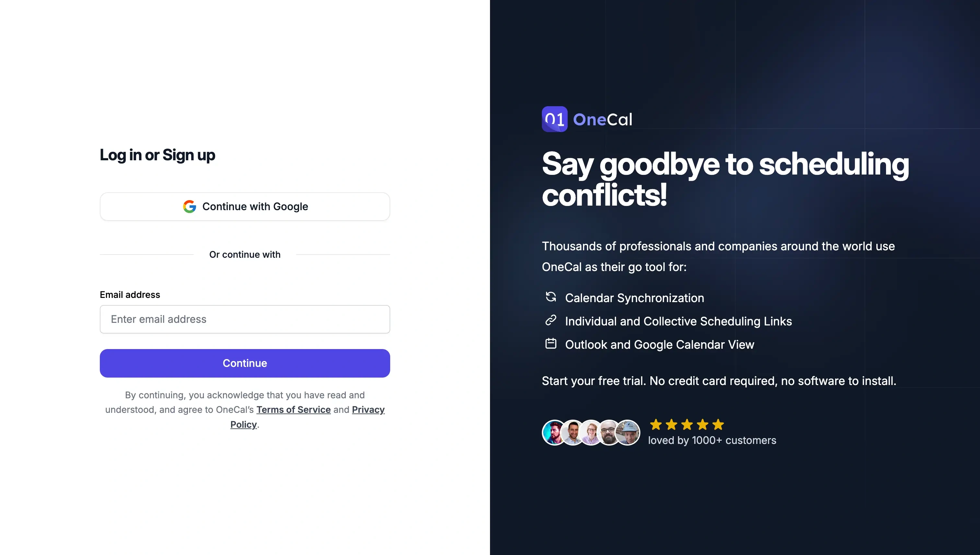Click the Continue button
Viewport: 980px width, 555px height.
point(245,363)
